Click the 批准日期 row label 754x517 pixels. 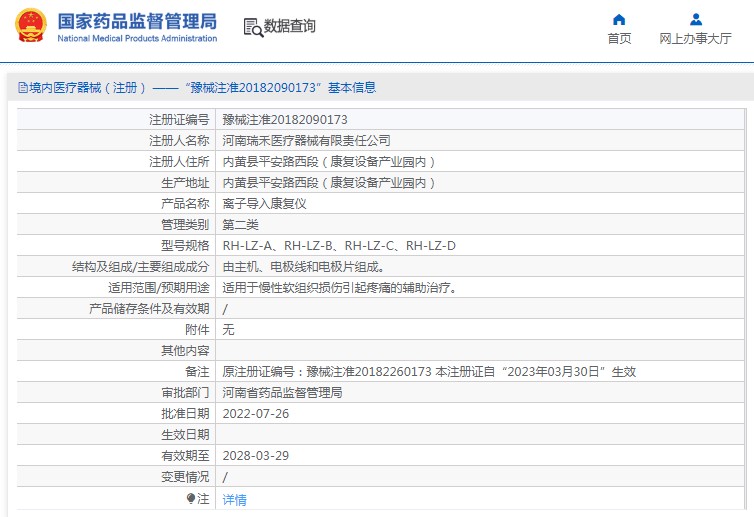tap(185, 414)
